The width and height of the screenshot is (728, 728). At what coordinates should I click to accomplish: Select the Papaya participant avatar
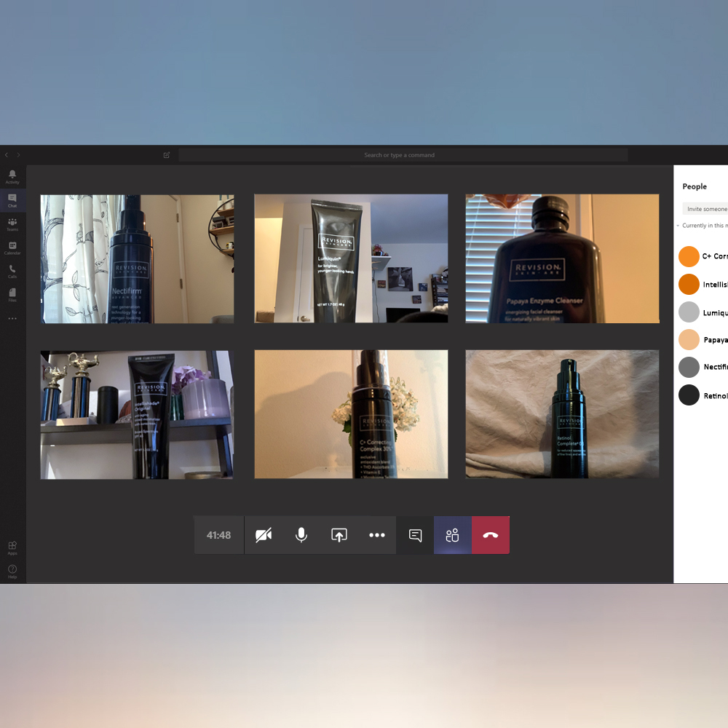point(689,339)
